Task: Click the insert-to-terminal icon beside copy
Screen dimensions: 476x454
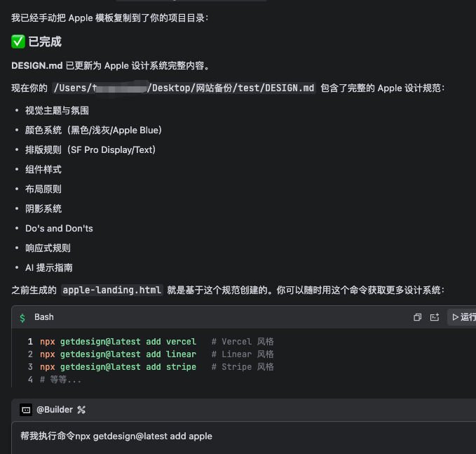Action: click(x=435, y=317)
